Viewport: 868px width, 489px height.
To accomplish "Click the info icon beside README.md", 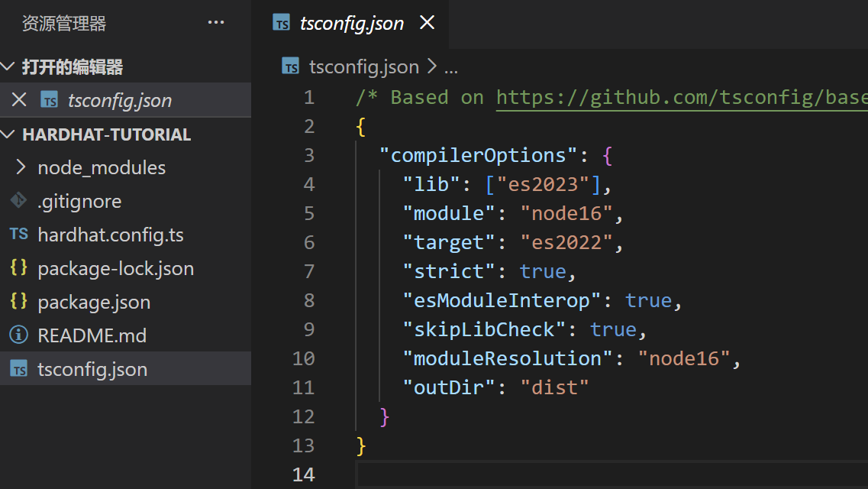I will tap(18, 335).
